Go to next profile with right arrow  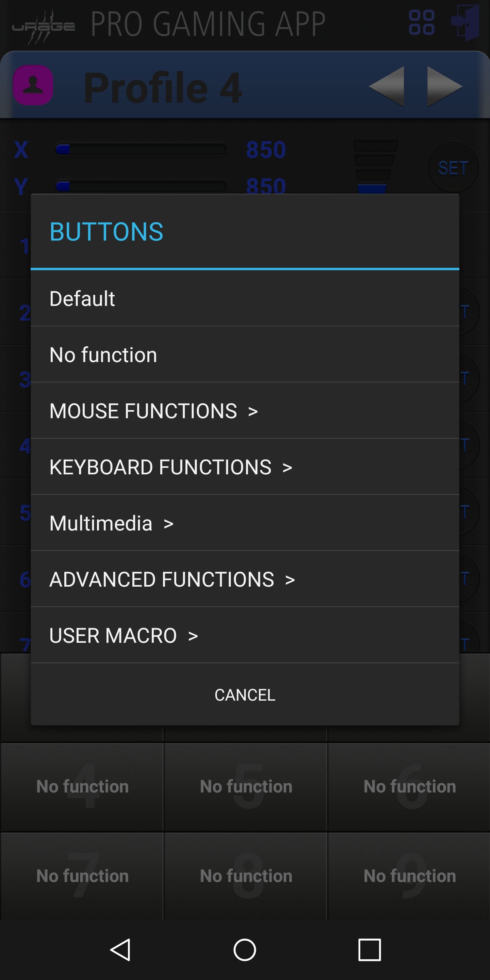coord(445,86)
